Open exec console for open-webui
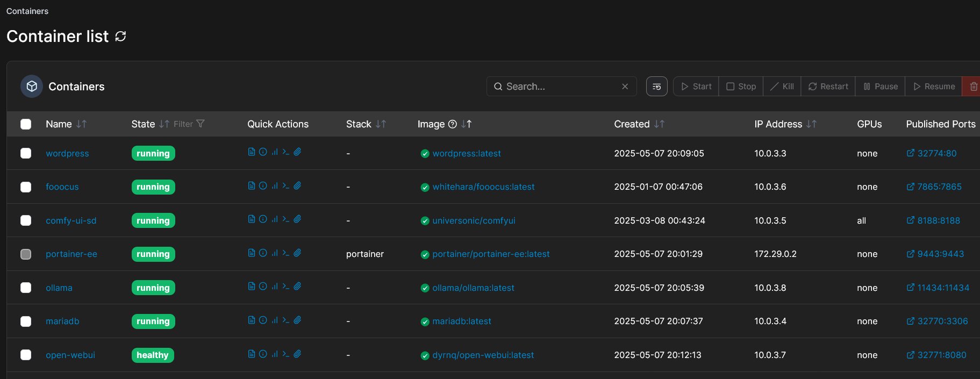The width and height of the screenshot is (980, 379). tap(286, 354)
